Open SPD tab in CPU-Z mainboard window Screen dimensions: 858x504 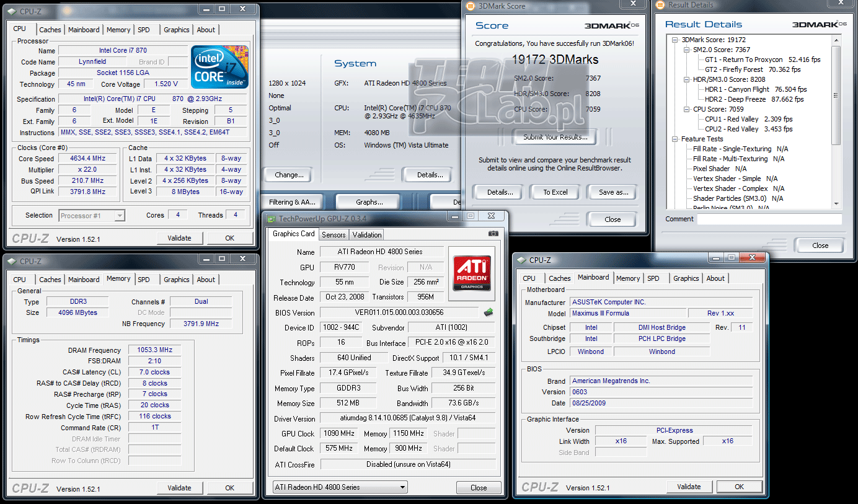point(653,278)
